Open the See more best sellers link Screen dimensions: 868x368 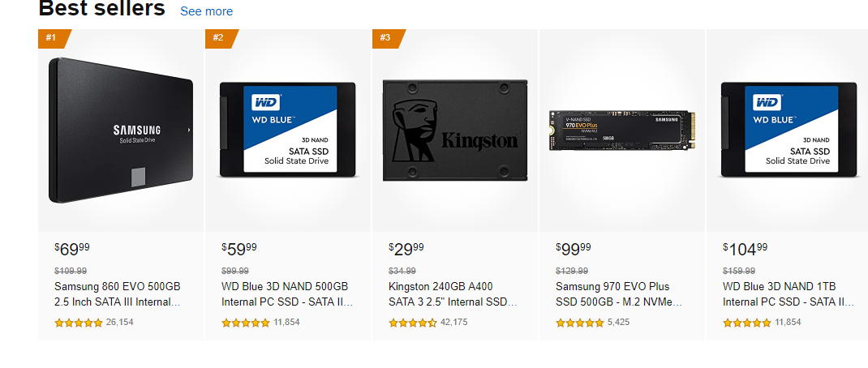point(207,11)
